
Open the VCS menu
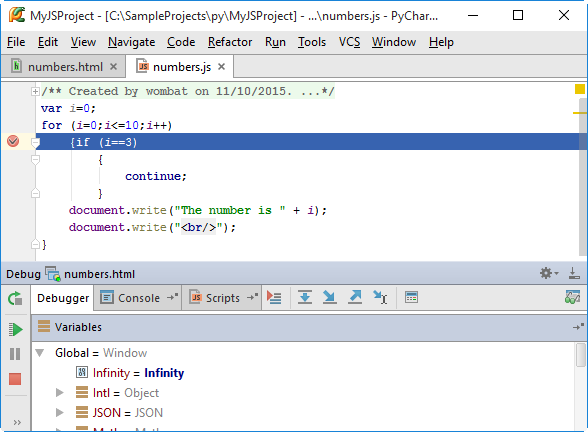coord(349,42)
